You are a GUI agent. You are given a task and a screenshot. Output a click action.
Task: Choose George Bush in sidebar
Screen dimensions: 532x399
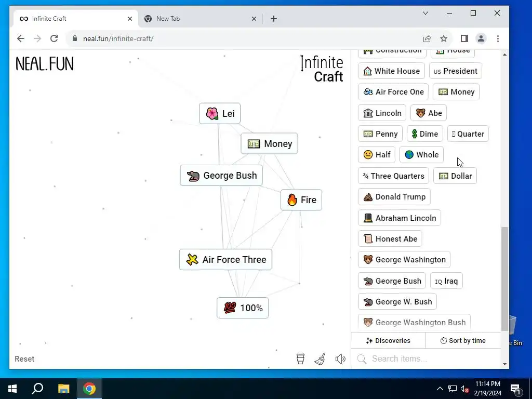click(x=392, y=281)
